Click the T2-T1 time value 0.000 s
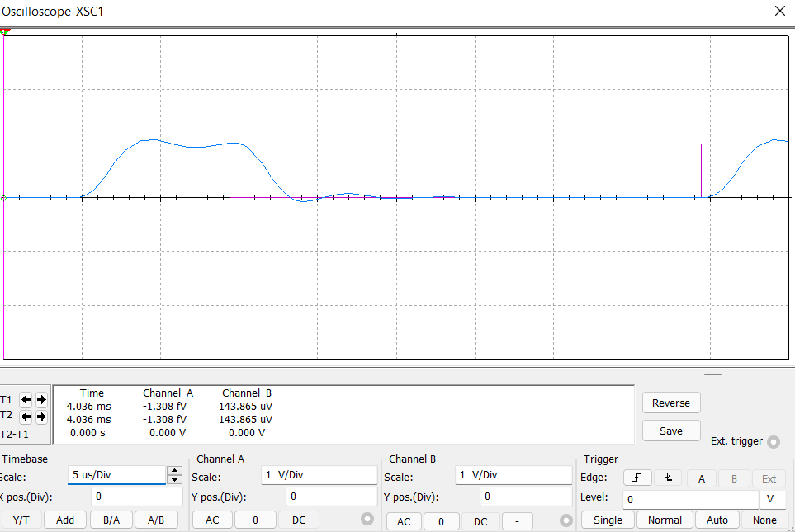 (88, 433)
